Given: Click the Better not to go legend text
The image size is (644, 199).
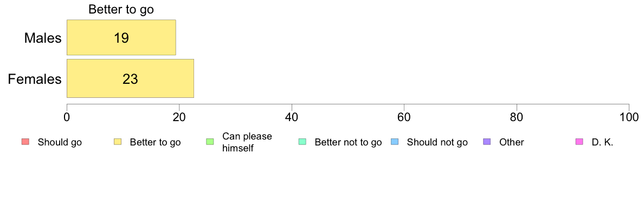Looking at the screenshot, I should pos(348,143).
